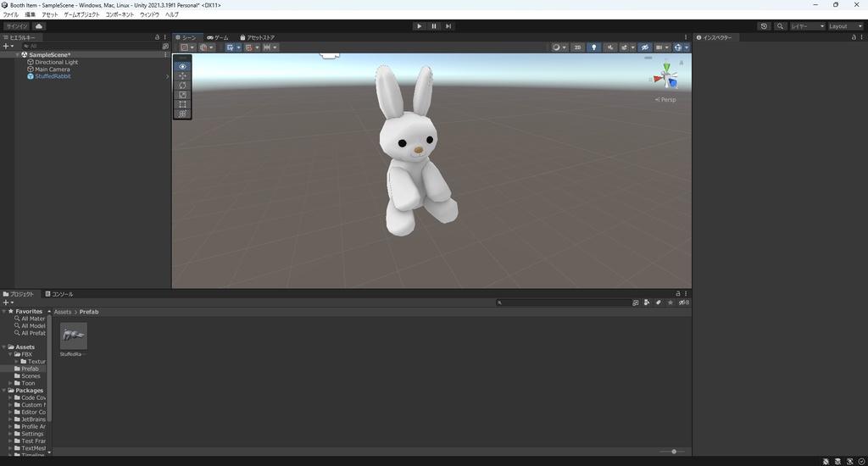Switch to the ゲーム tab
868x466 pixels.
pos(218,37)
